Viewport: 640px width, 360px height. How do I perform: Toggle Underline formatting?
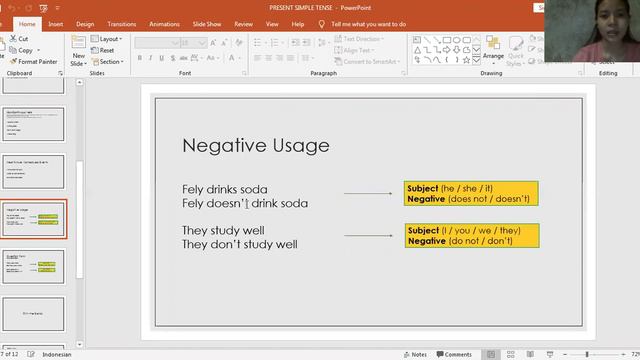click(x=162, y=58)
